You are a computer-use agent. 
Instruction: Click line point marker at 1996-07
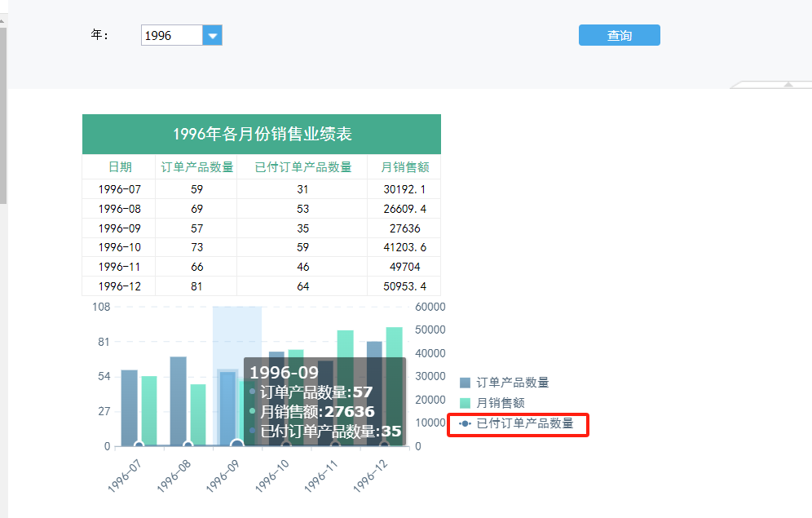pos(139,445)
